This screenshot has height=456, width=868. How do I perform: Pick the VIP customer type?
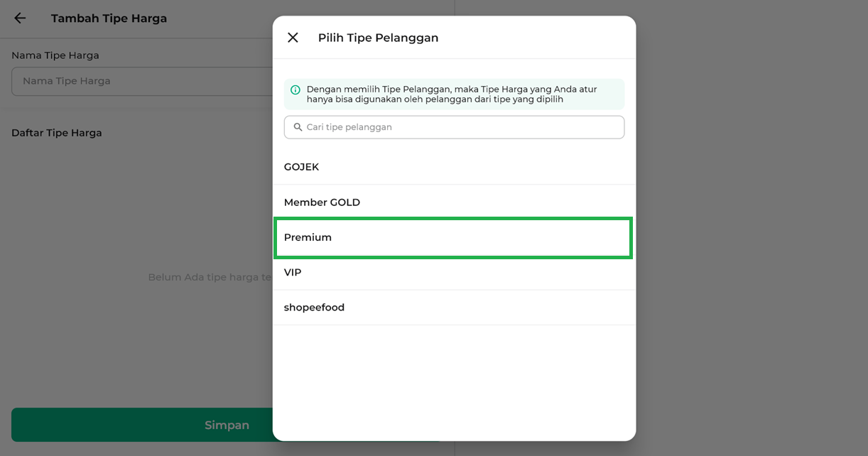tap(453, 273)
